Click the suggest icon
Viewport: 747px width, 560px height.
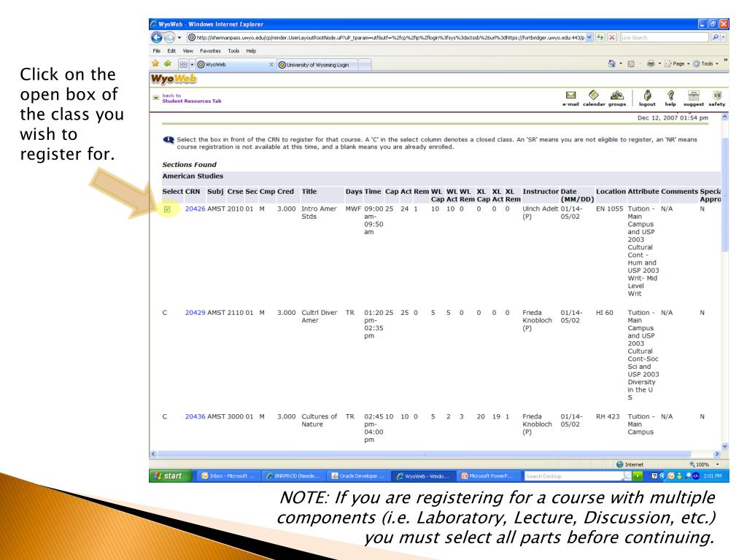coord(694,98)
